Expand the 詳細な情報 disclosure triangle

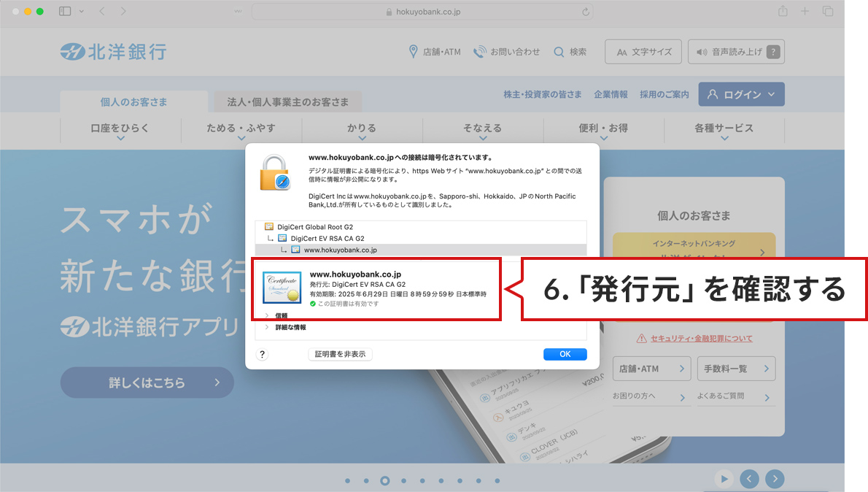[x=267, y=328]
